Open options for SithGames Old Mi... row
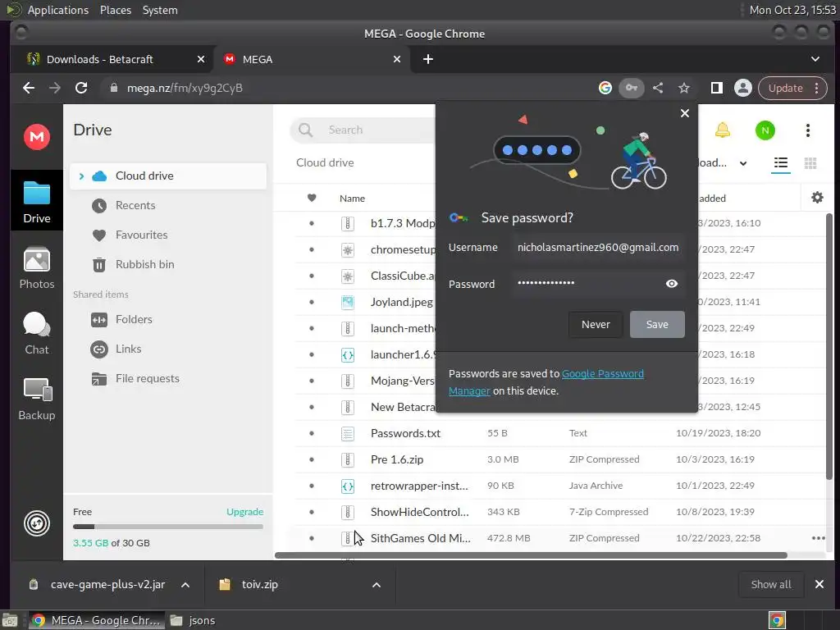 818,538
